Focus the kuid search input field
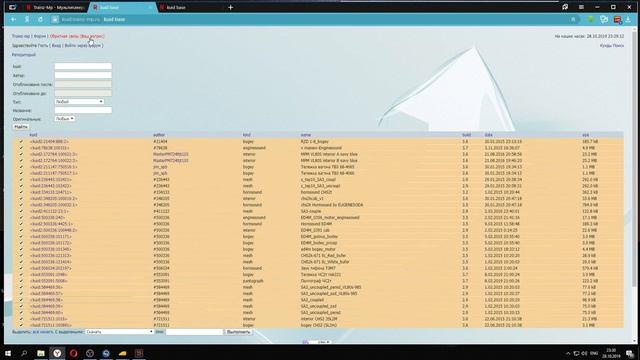The image size is (640, 360). tap(83, 66)
